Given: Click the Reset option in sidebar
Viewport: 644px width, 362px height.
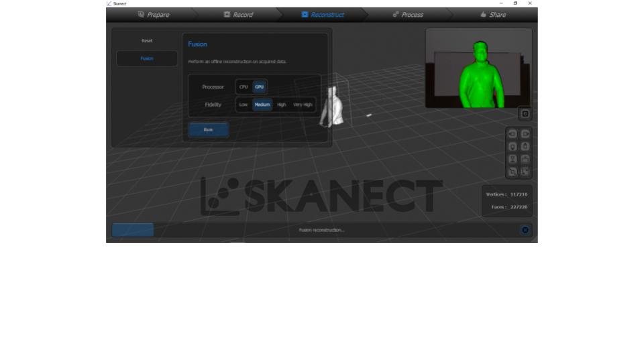Looking at the screenshot, I should [x=147, y=41].
